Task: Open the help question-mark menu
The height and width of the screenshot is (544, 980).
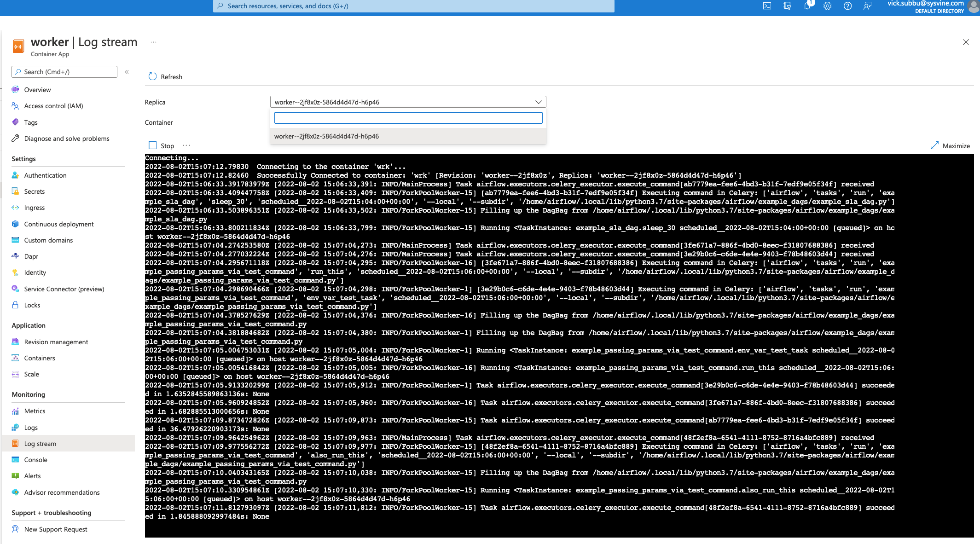Action: [x=847, y=6]
